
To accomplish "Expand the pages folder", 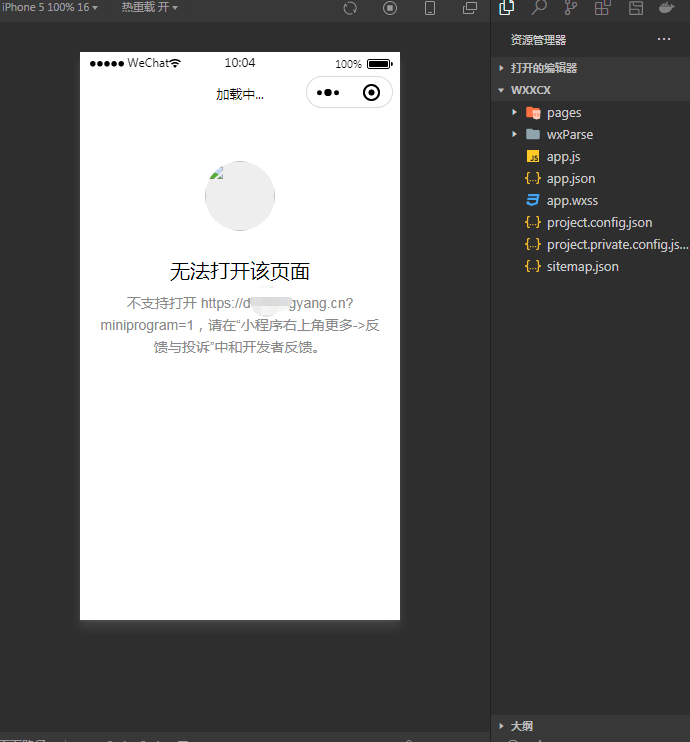I will (590, 113).
